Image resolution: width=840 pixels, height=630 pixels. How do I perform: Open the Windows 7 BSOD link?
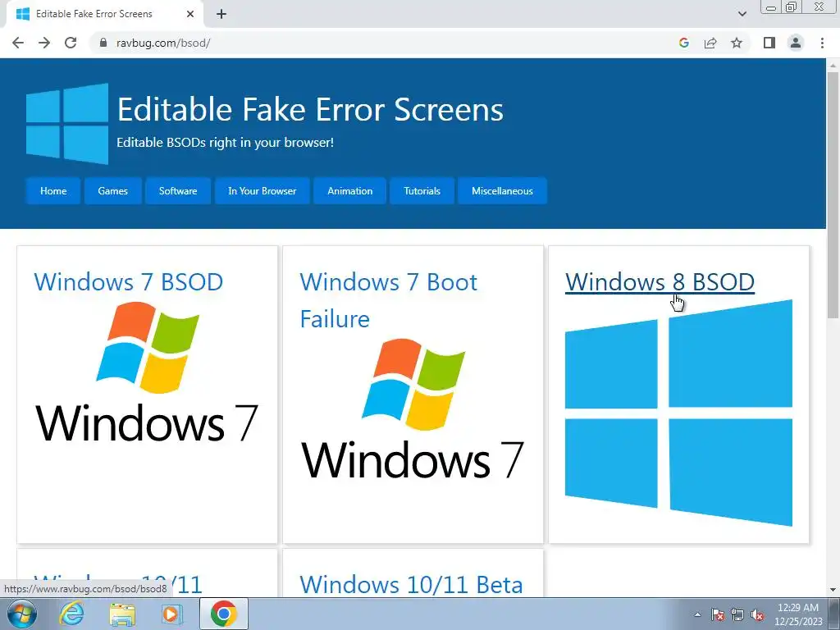(x=129, y=282)
